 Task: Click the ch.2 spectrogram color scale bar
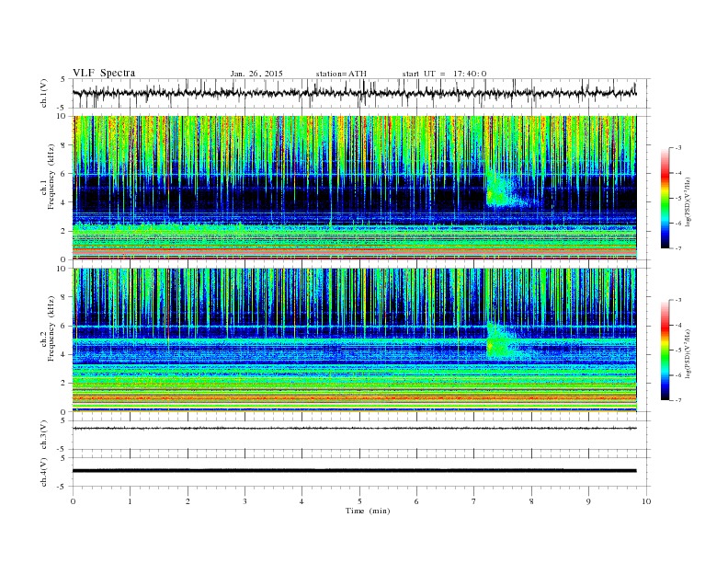tap(665, 350)
